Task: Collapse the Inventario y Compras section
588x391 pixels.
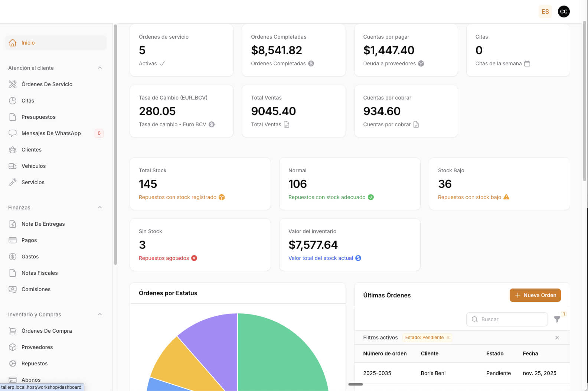Action: click(x=100, y=315)
